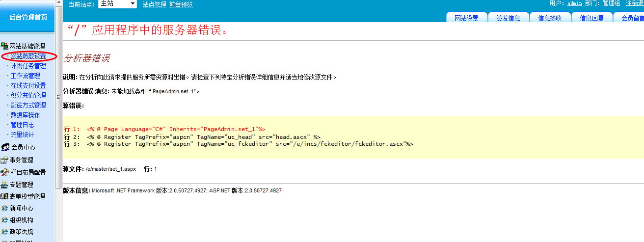Select 数据库操作 in the sidebar tree
The height and width of the screenshot is (242, 644).
coord(25,115)
